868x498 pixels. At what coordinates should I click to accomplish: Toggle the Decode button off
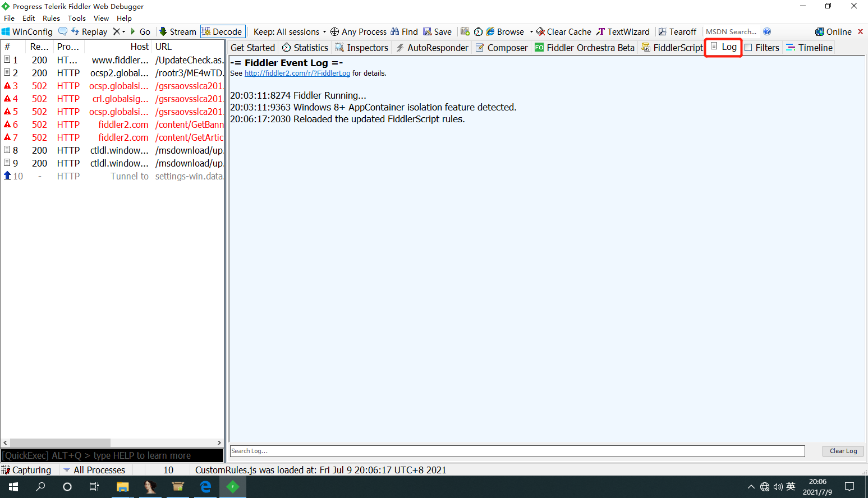[222, 32]
